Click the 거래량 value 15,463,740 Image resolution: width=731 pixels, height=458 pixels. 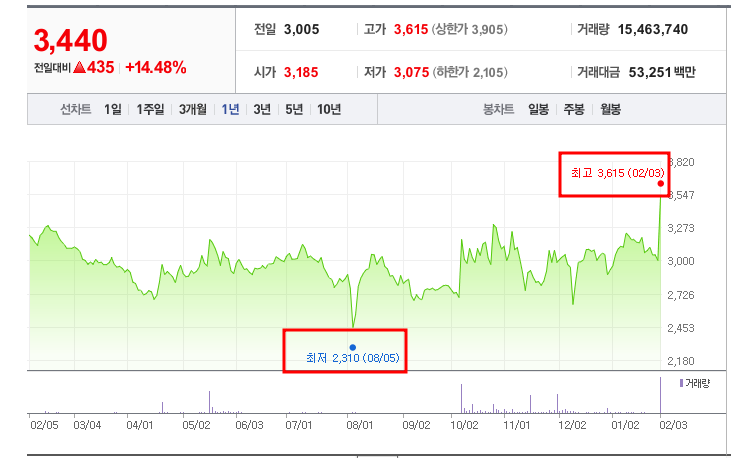click(653, 29)
